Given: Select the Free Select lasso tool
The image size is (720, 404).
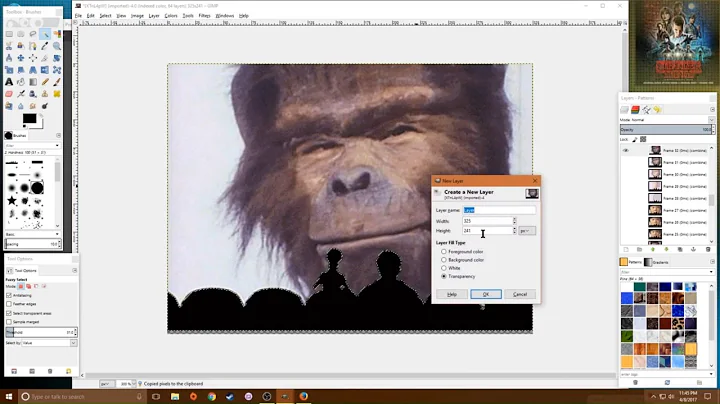Looking at the screenshot, I should click(x=33, y=34).
